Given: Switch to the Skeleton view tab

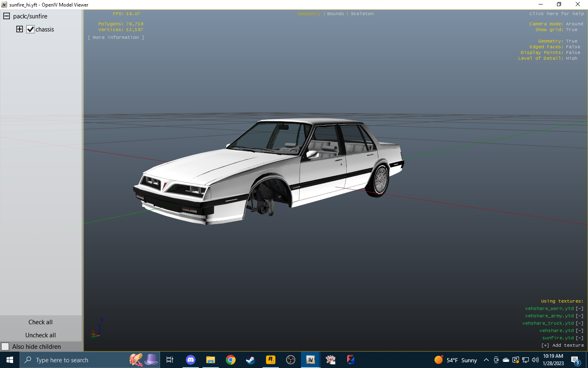Looking at the screenshot, I should (x=362, y=14).
